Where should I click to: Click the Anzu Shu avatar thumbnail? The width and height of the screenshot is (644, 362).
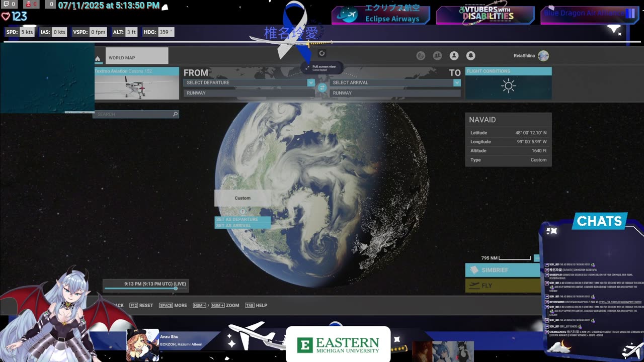pyautogui.click(x=142, y=345)
